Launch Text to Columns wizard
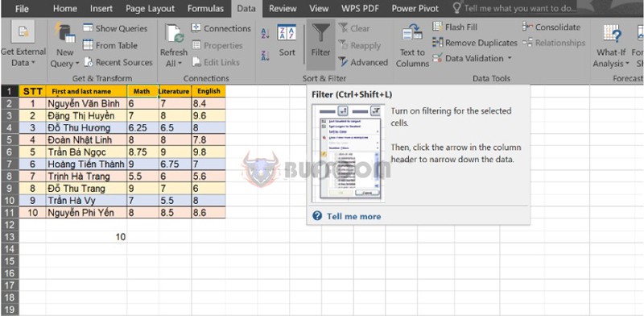 (412, 45)
